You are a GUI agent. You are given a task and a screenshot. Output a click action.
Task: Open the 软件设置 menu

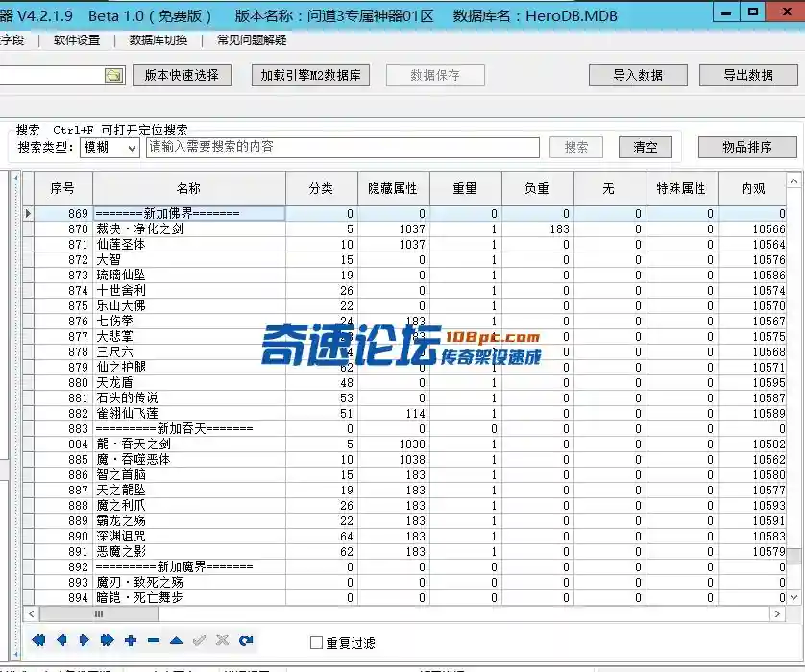point(77,40)
